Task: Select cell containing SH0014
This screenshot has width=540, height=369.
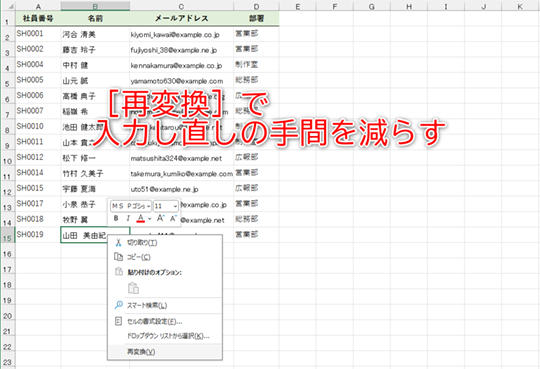Action: click(x=38, y=173)
